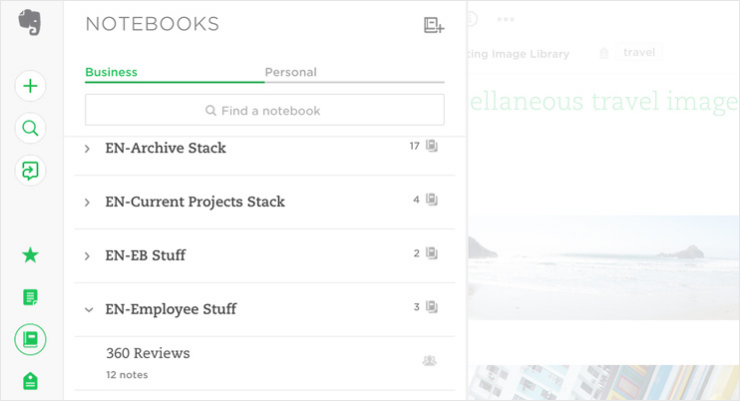Click the Find a notebook field
The height and width of the screenshot is (402, 740).
pos(265,110)
